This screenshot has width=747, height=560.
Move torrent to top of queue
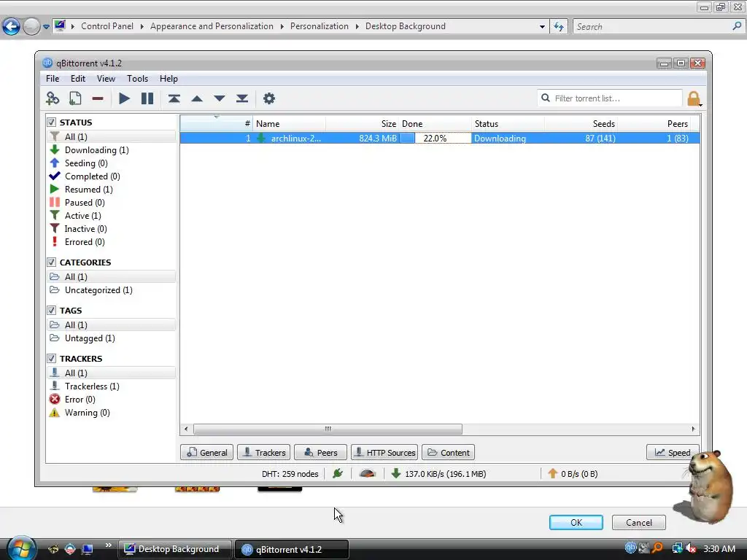point(174,98)
